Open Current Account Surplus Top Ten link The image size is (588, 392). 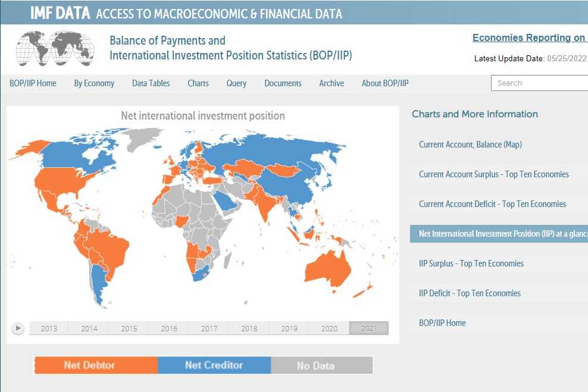[494, 174]
